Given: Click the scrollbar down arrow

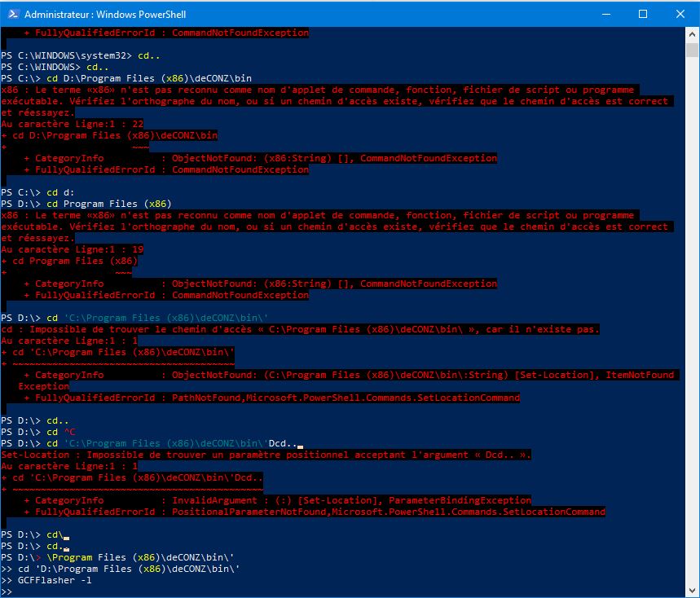Looking at the screenshot, I should click(693, 591).
